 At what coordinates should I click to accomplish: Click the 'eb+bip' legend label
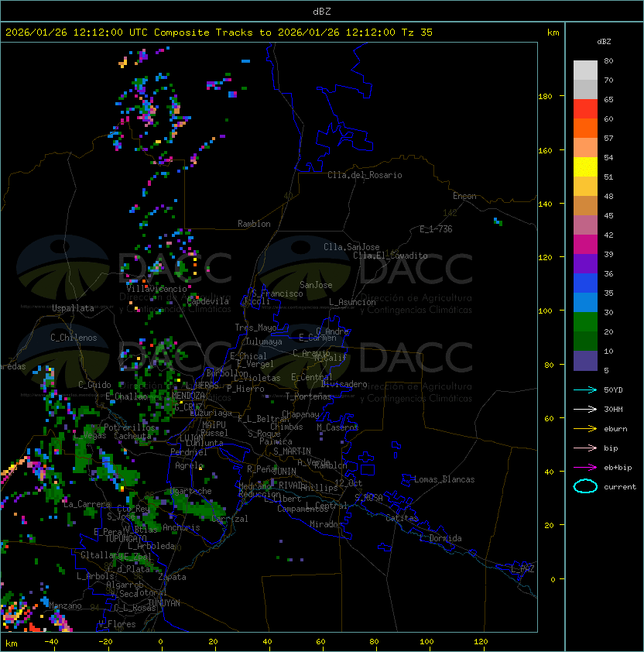pyautogui.click(x=618, y=468)
